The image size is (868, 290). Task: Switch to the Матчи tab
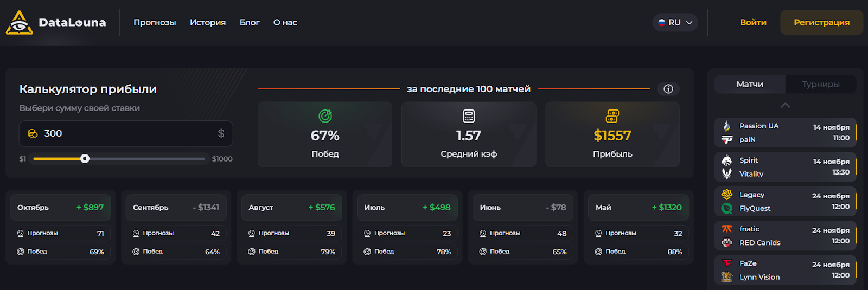pyautogui.click(x=750, y=85)
